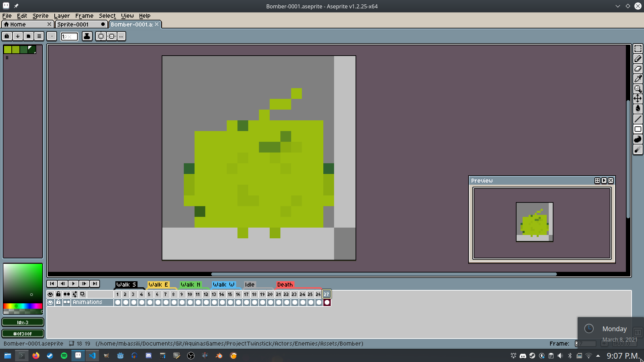
Task: Select the cel at frame 27
Action: (327, 302)
